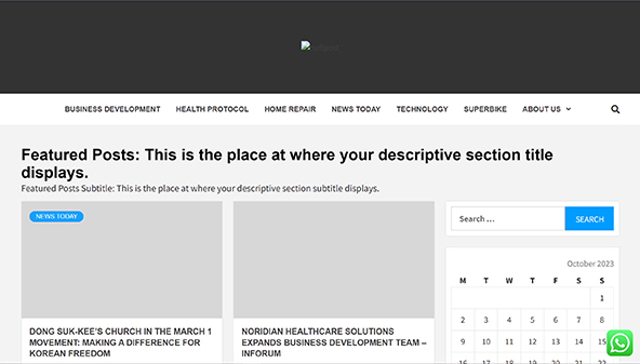This screenshot has height=364, width=640.
Task: Go to the Health Protocol menu item
Action: tap(212, 109)
